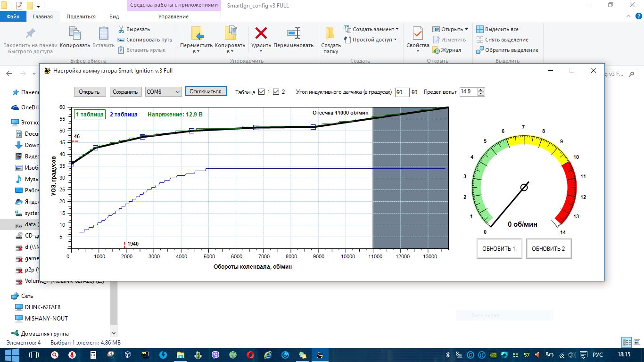Open the Windows Start menu
Screen dimensions: 644x362
point(11,355)
